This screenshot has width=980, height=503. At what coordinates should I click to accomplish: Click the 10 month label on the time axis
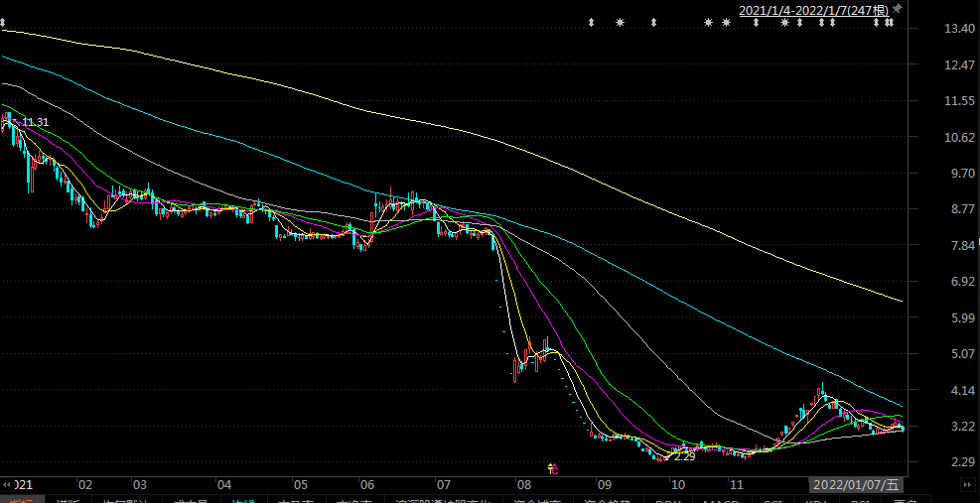click(677, 485)
